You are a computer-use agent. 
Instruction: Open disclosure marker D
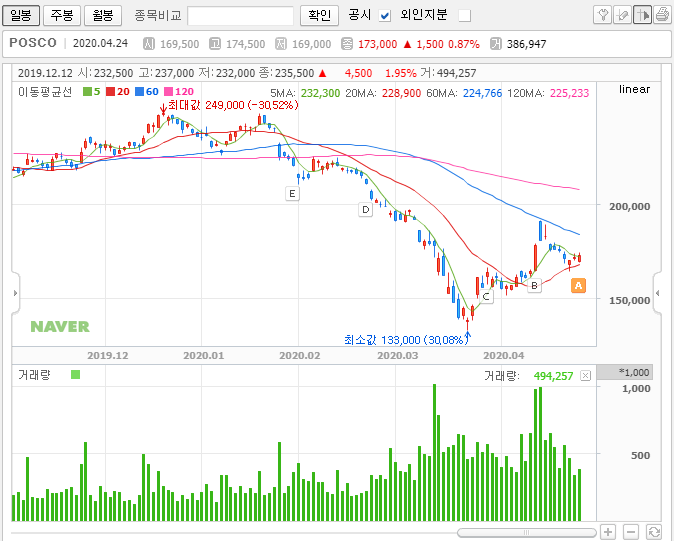pyautogui.click(x=365, y=210)
